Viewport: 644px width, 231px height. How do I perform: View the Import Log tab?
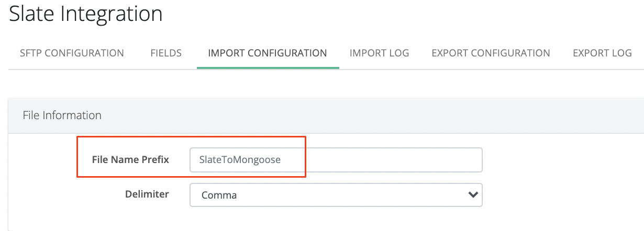379,53
